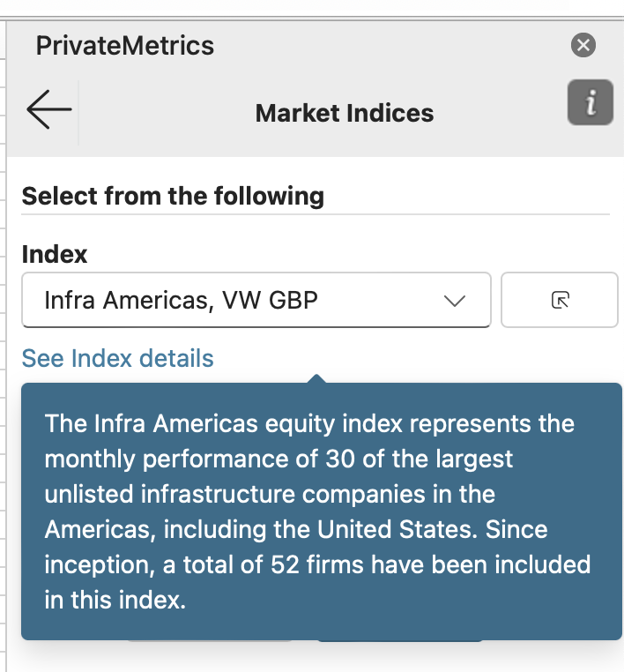Close the PrivateMetrics task pane
Image resolution: width=624 pixels, height=672 pixels.
pyautogui.click(x=583, y=45)
